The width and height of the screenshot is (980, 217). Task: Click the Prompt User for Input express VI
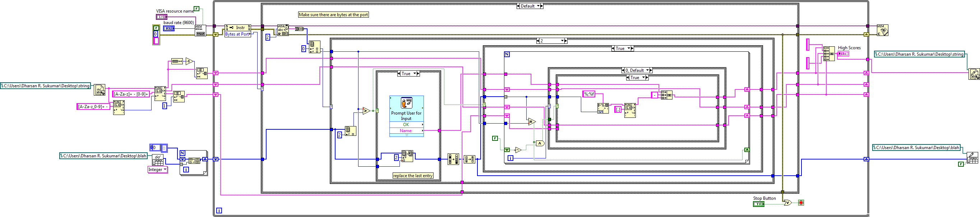[x=406, y=116]
